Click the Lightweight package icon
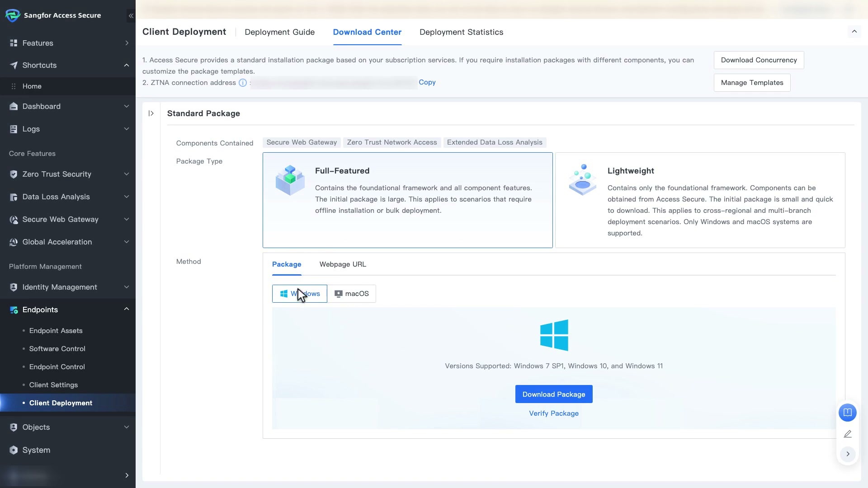 (x=582, y=180)
